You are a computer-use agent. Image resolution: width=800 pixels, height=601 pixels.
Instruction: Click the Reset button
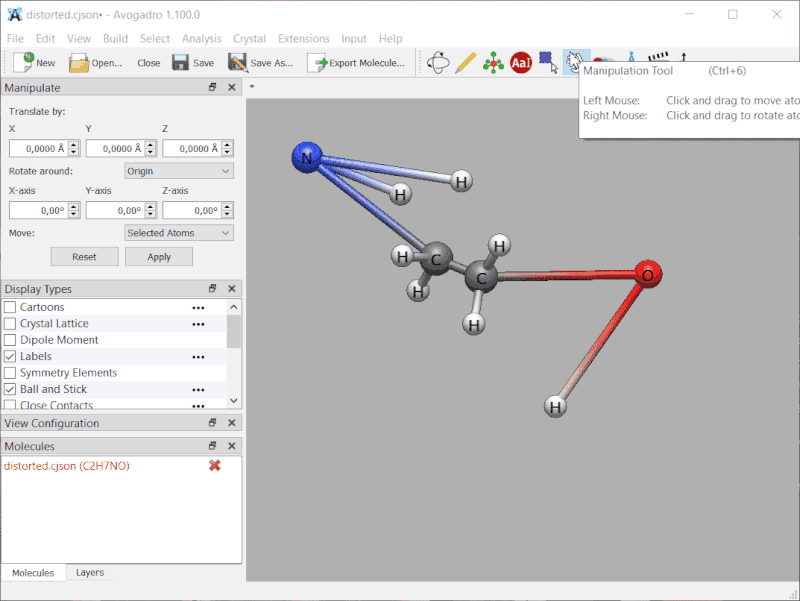84,257
